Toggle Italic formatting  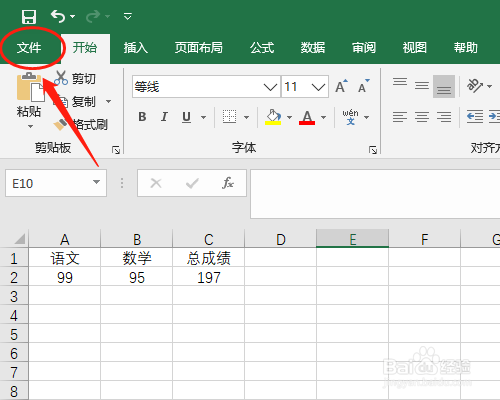(164, 117)
